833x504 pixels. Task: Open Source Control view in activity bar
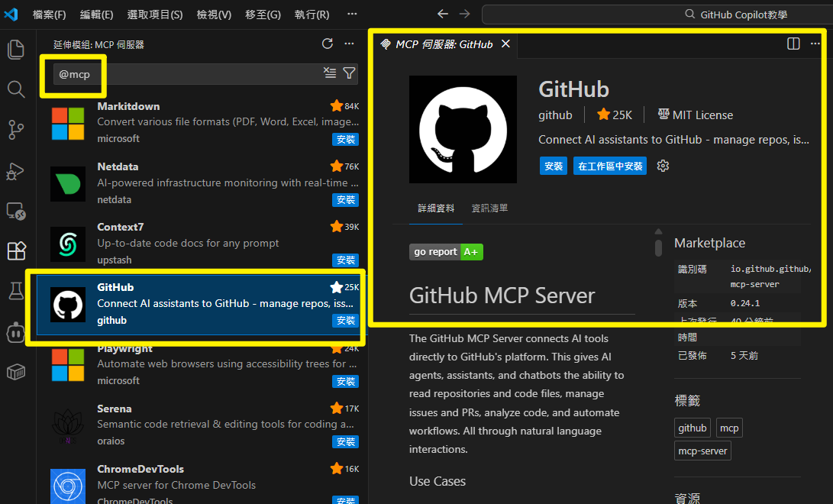click(x=16, y=130)
